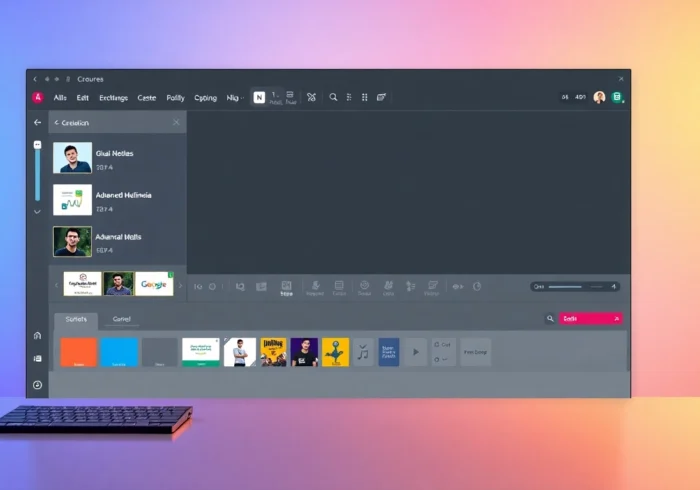Click the clock icon in left sidebar
Screen dimensions: 700x490
point(37,385)
